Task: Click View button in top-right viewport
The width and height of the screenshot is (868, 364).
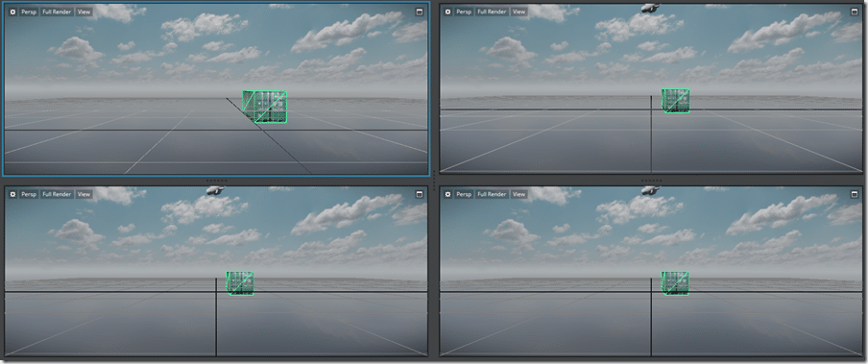Action: [x=518, y=12]
